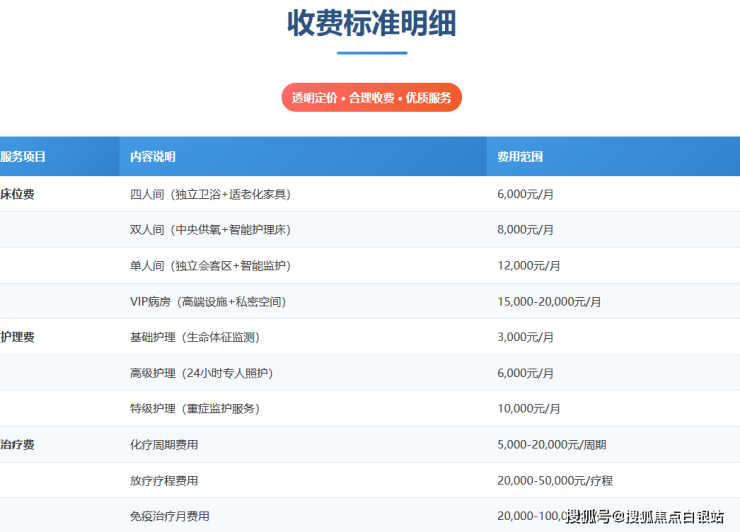Click the 治疗费 category label

pos(18,444)
